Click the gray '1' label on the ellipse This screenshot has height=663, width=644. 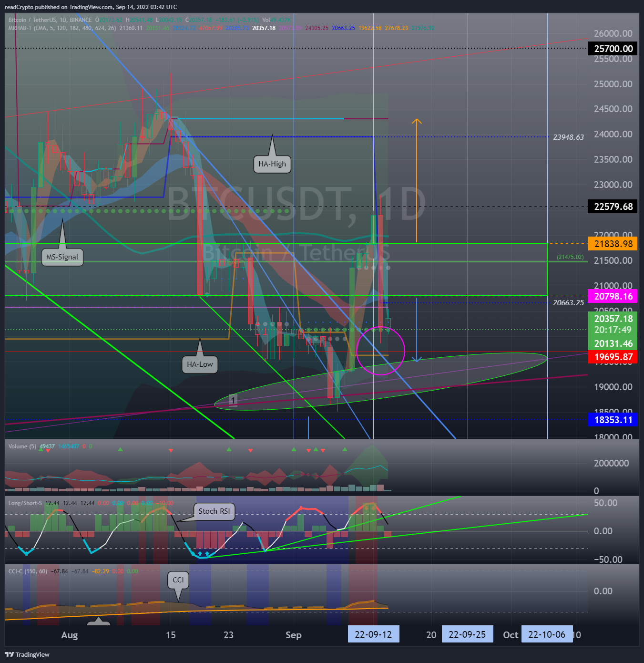tap(233, 400)
